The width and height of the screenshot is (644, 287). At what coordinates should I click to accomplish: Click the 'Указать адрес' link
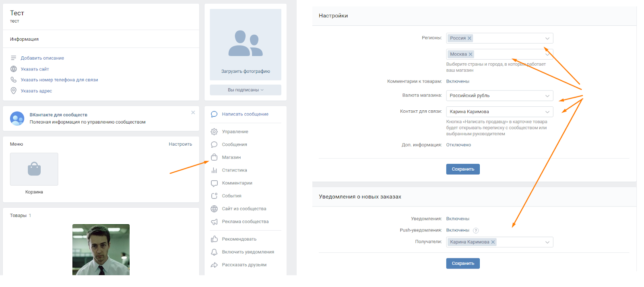[x=37, y=91]
